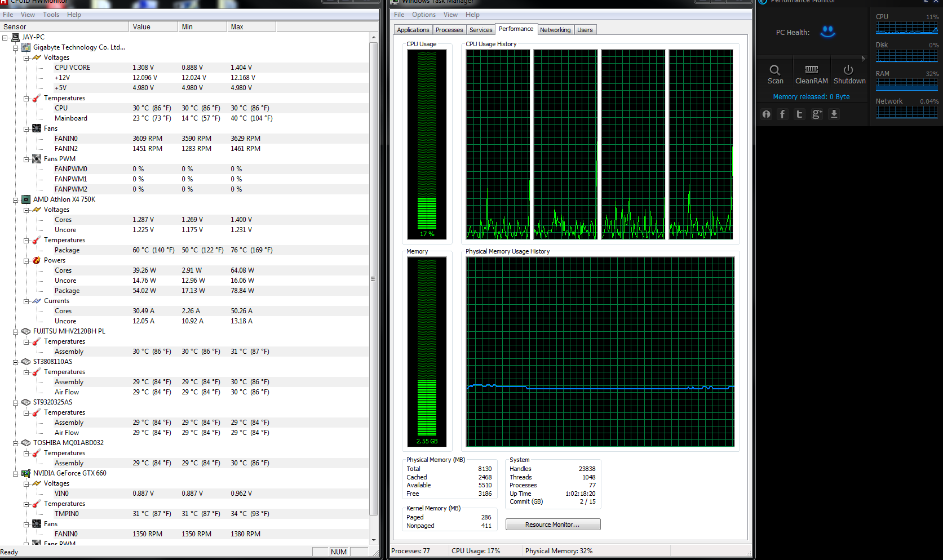Click the download arrow icon in Performance Monitor
The width and height of the screenshot is (943, 560).
pyautogui.click(x=834, y=114)
